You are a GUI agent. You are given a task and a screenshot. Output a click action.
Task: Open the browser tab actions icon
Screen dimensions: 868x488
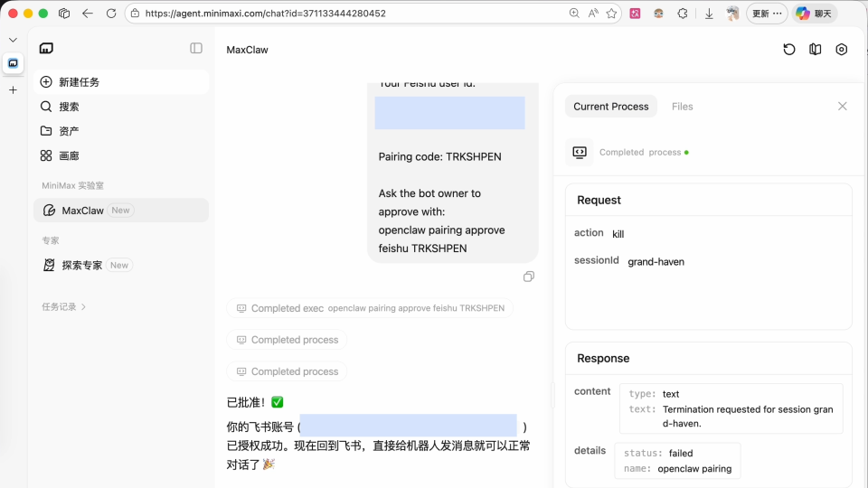click(x=64, y=14)
